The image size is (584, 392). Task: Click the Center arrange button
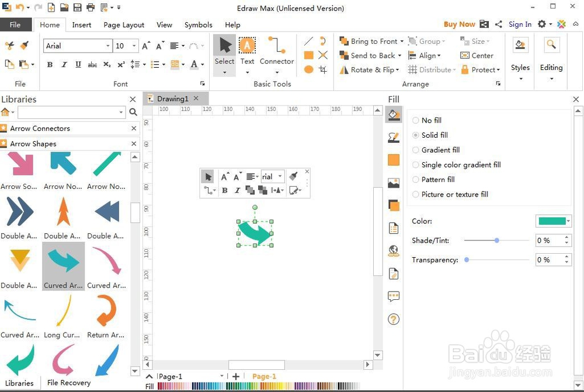tap(477, 55)
